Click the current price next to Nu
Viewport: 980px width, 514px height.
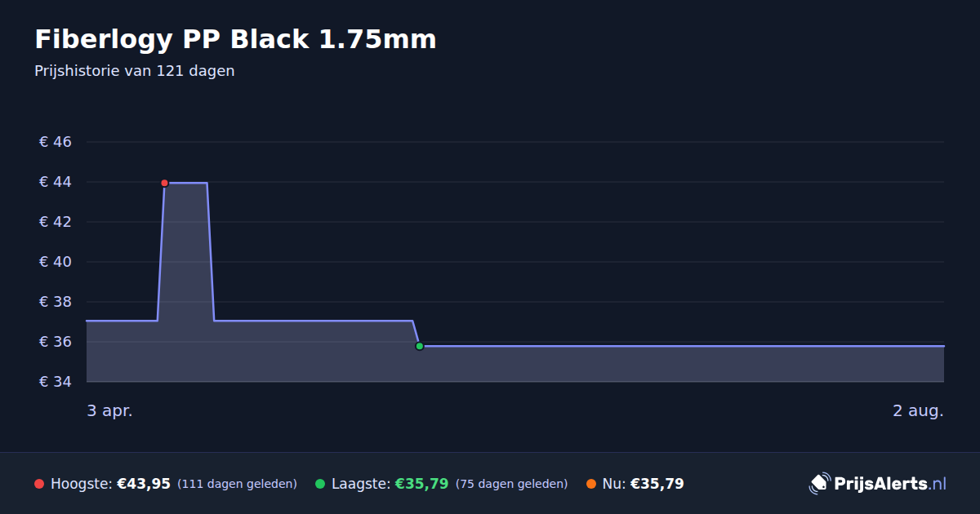[x=657, y=484]
